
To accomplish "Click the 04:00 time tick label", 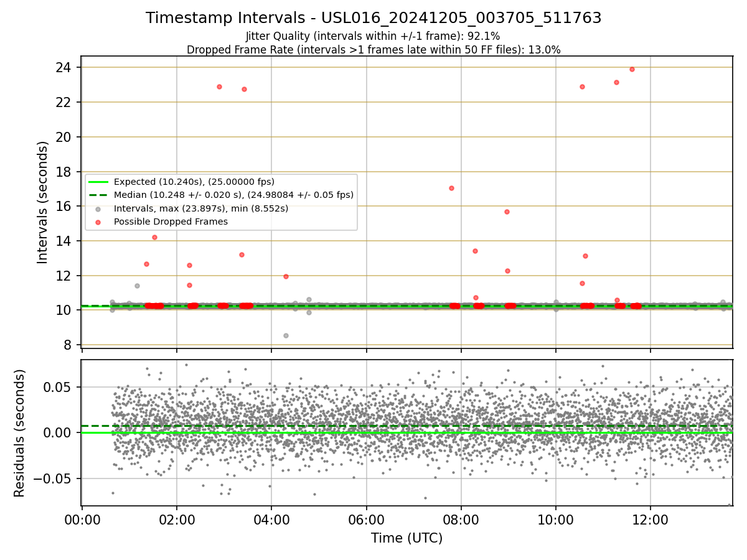I will (x=271, y=521).
